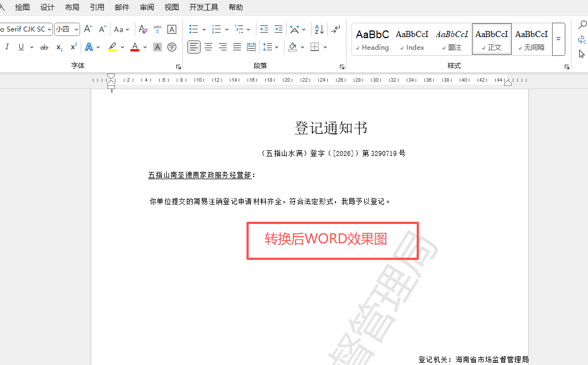588x365 pixels.
Task: Apply Index style
Action: pyautogui.click(x=412, y=39)
